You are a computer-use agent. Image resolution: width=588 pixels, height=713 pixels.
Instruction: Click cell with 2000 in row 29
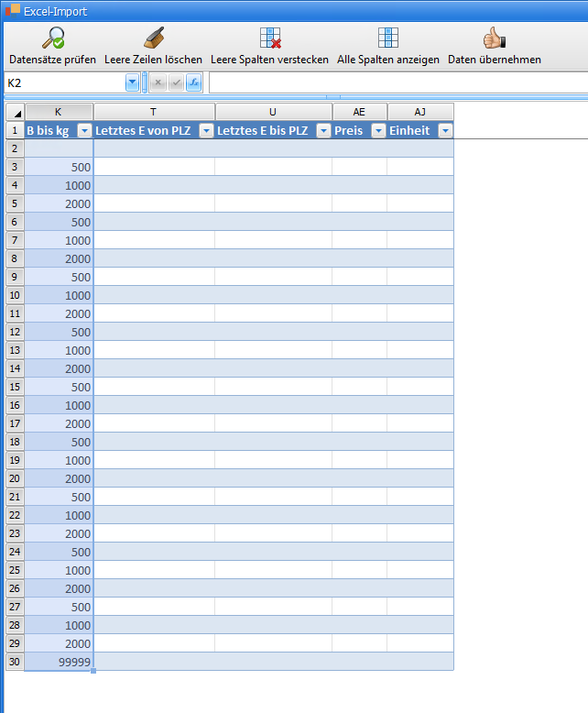point(59,643)
